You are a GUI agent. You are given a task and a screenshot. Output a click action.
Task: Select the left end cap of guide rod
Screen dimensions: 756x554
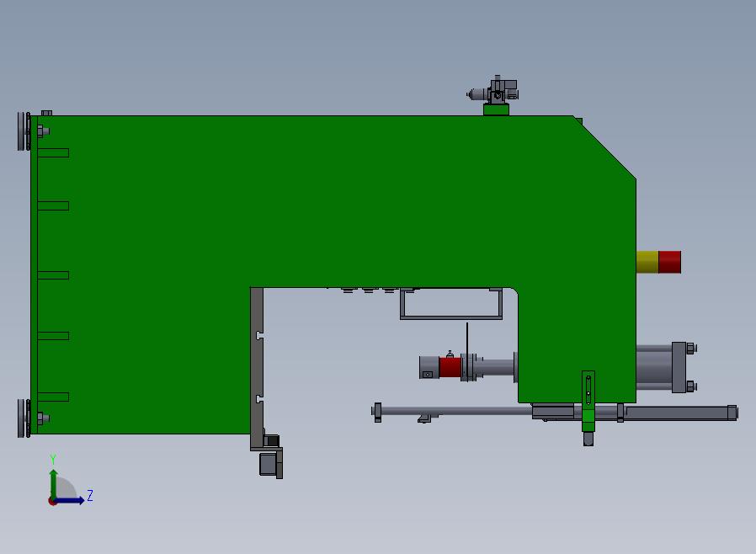378,412
